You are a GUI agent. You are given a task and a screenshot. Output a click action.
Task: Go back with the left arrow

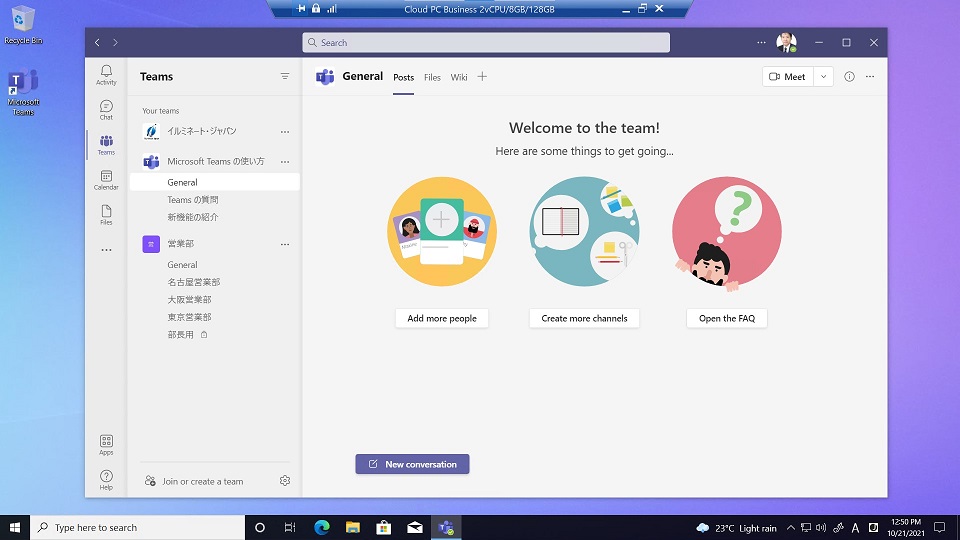(x=97, y=42)
